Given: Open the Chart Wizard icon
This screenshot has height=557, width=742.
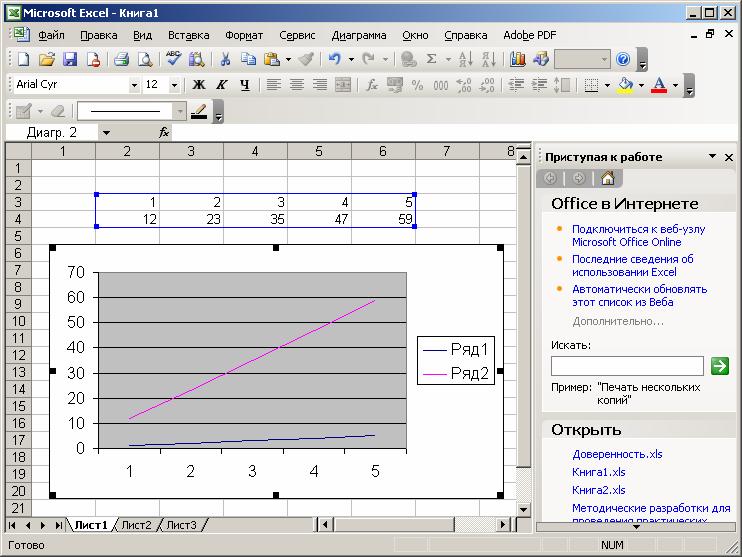Looking at the screenshot, I should click(x=518, y=59).
